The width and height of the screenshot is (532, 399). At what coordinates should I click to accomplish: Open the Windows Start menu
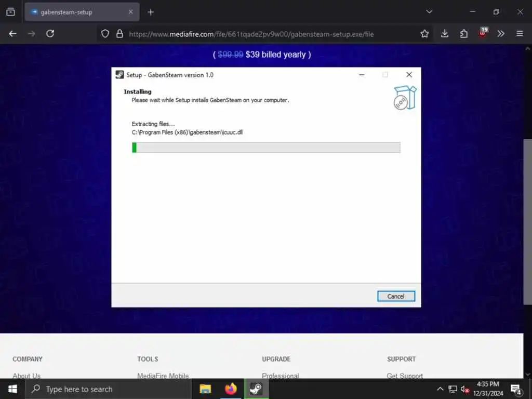click(x=12, y=389)
